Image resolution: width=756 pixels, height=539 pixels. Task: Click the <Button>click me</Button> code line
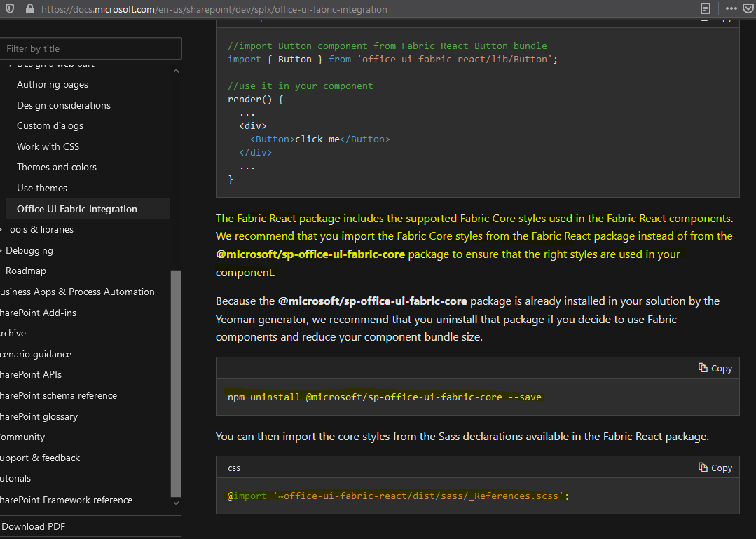click(x=320, y=139)
